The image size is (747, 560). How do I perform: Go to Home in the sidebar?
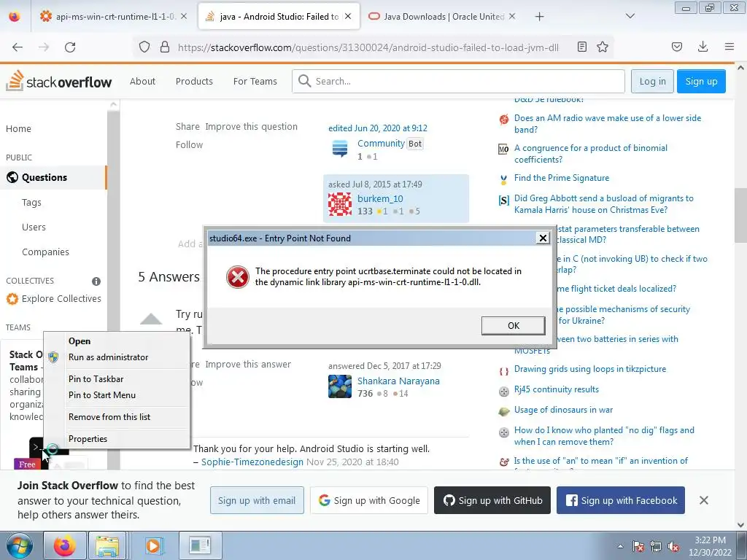click(18, 128)
